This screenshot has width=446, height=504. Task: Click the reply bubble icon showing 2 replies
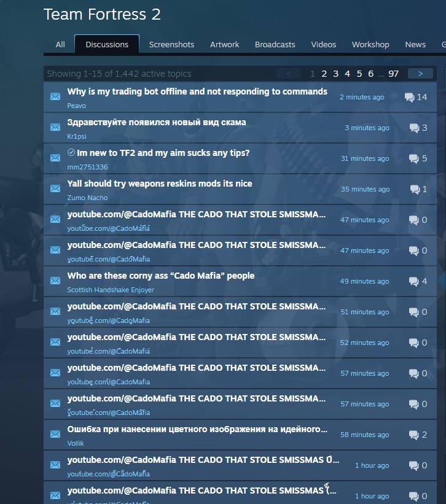click(x=414, y=435)
